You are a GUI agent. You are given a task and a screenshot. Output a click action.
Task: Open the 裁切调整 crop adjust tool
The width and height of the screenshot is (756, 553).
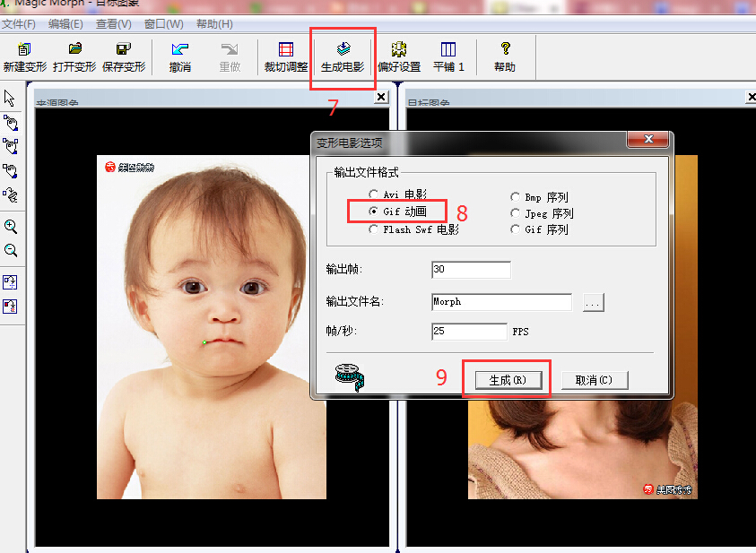click(x=286, y=57)
